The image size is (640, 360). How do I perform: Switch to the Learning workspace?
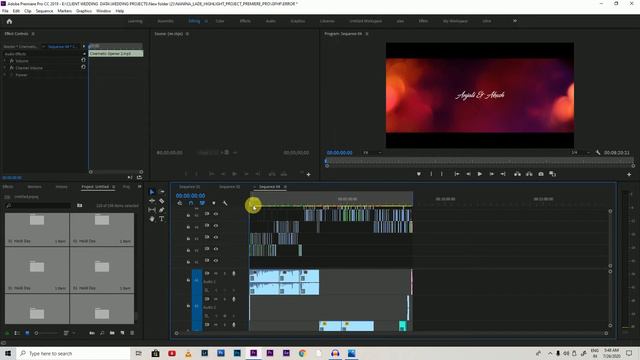(136, 21)
